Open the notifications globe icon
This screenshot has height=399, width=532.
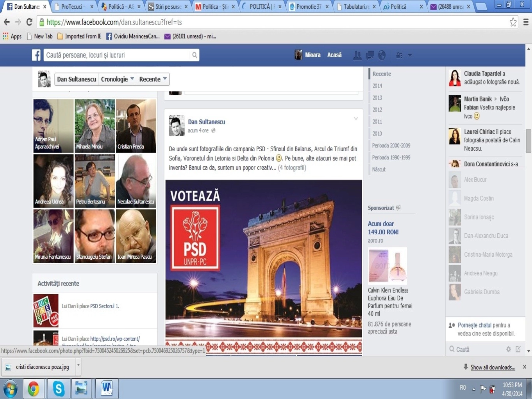[x=382, y=55]
